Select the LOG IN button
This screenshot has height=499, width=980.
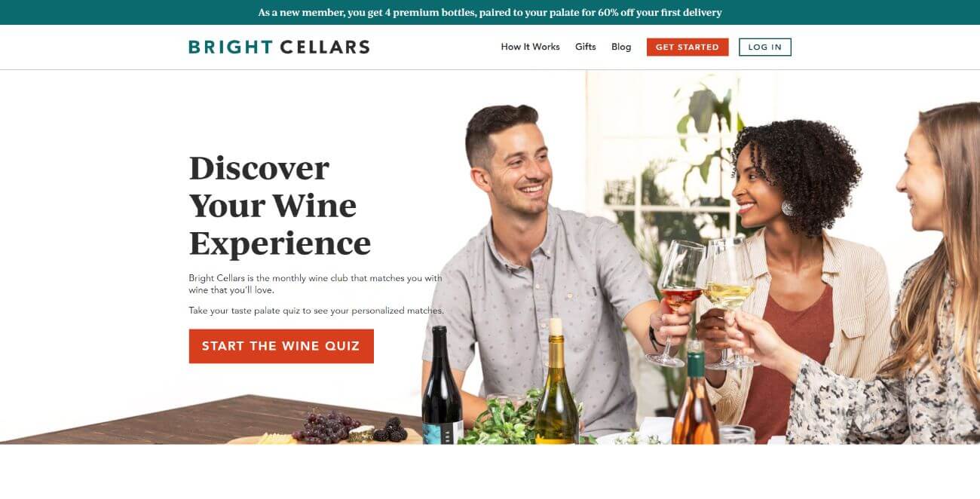(x=765, y=47)
